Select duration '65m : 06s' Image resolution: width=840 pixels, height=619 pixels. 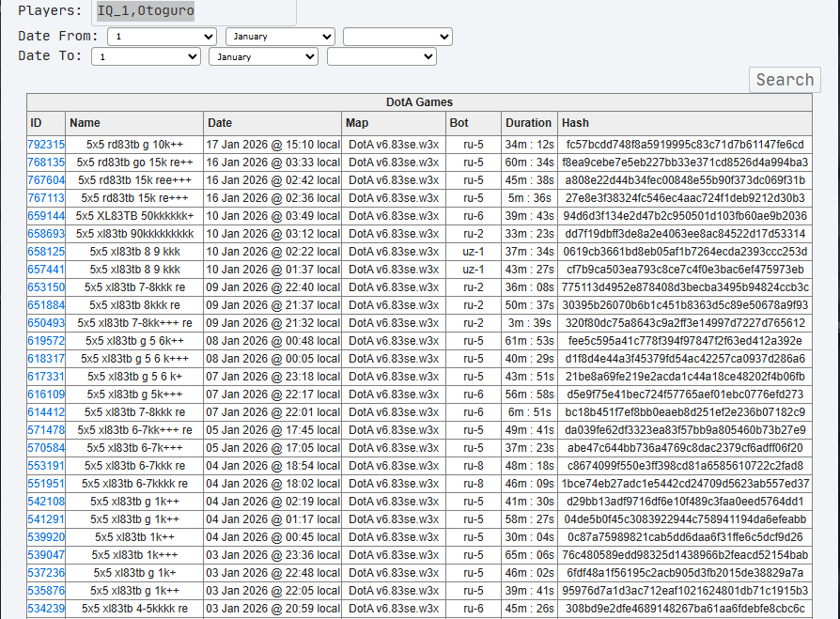click(x=529, y=555)
